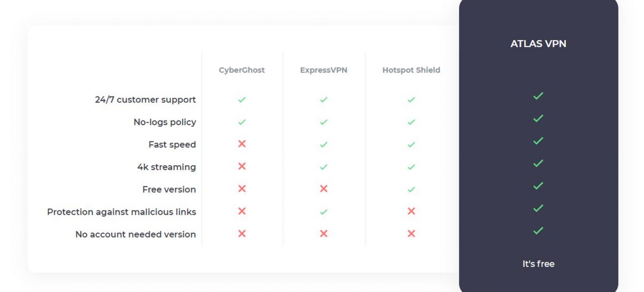This screenshot has width=644, height=292.
Task: Click CyberGhost's red cross for Fast speed
Action: point(241,144)
